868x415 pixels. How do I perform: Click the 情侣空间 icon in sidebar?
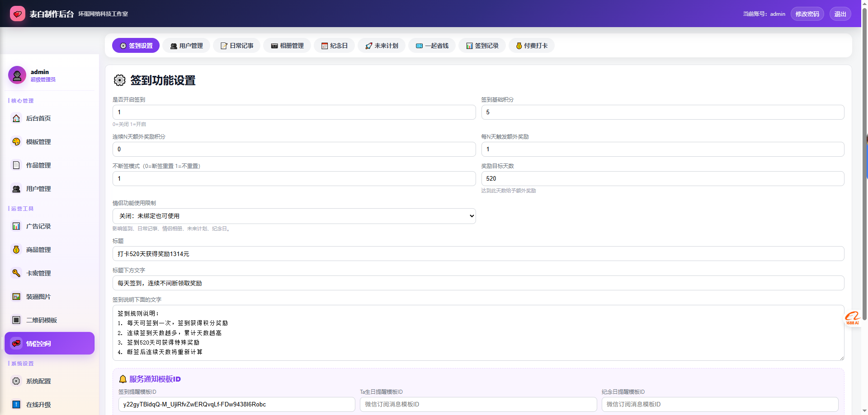[x=16, y=344]
